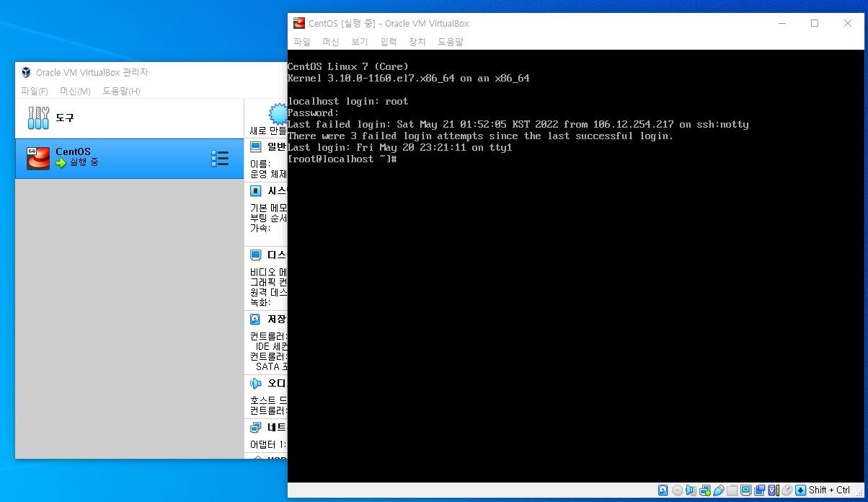Minimize the CentOS VM window
The height and width of the screenshot is (502, 868).
tap(781, 23)
